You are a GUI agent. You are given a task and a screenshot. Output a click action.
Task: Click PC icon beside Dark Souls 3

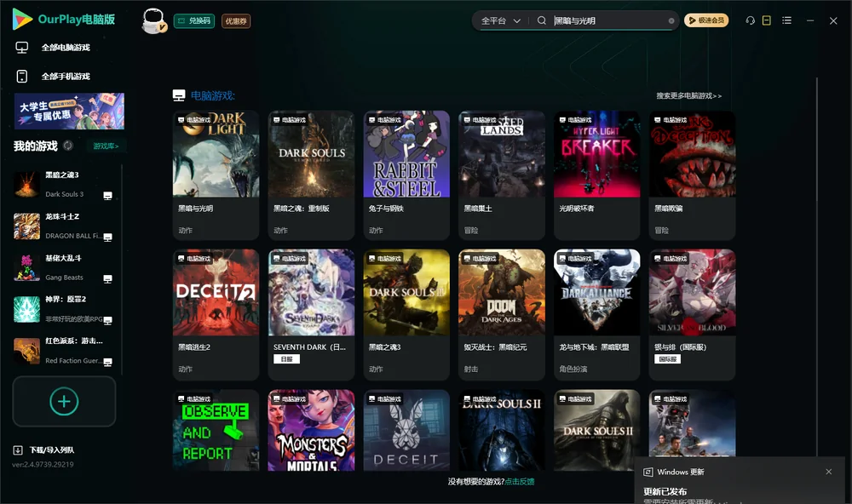pos(107,196)
